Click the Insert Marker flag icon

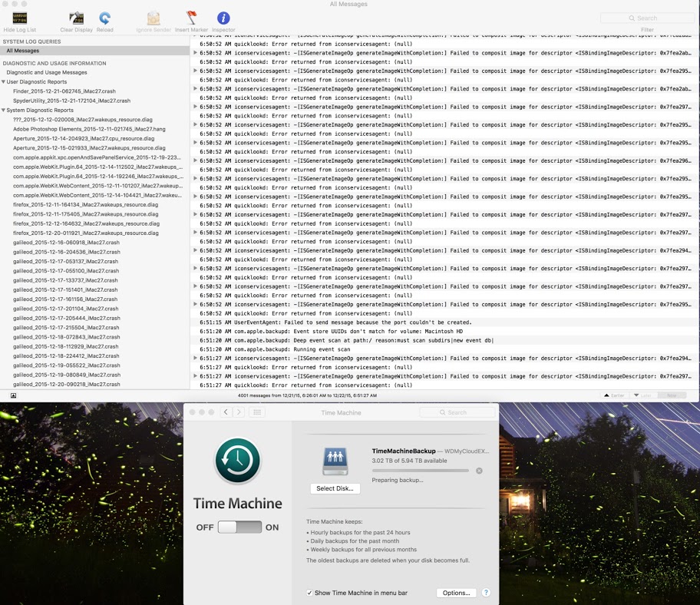point(192,18)
